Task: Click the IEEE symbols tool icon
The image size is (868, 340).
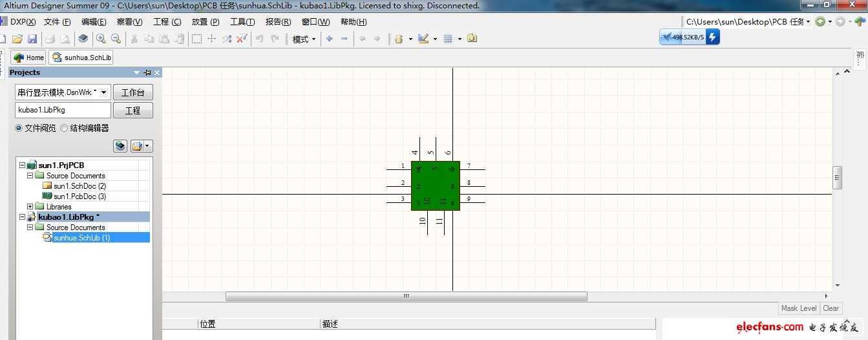Action: [x=399, y=39]
